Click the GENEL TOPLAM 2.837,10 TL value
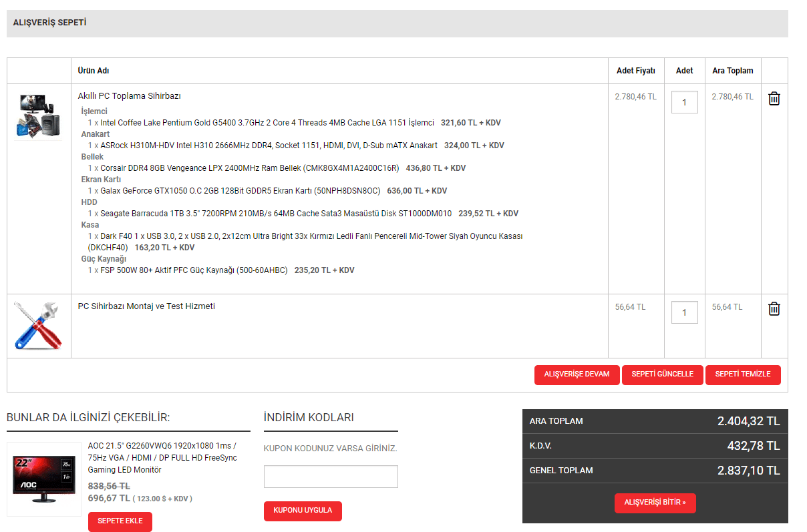The width and height of the screenshot is (807, 532). click(x=749, y=471)
